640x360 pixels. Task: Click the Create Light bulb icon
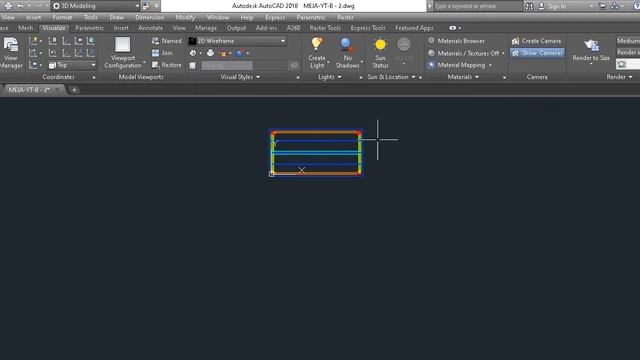[x=317, y=44]
